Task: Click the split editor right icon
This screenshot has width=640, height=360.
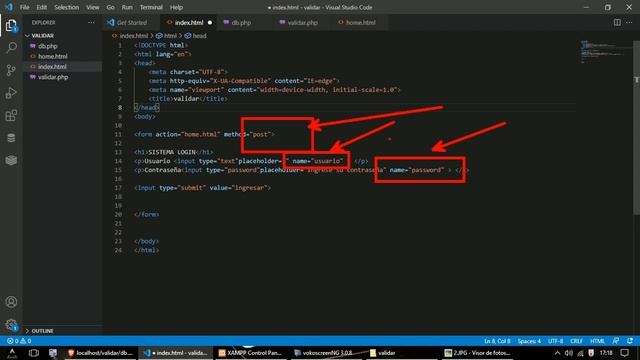Action: 617,22
